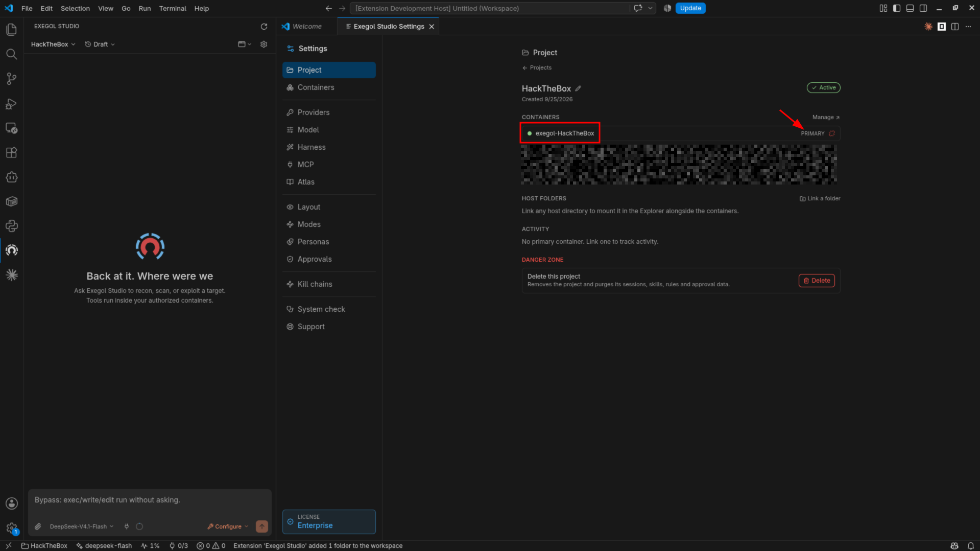
Task: Open the Explorer view in activity bar
Action: [x=11, y=30]
